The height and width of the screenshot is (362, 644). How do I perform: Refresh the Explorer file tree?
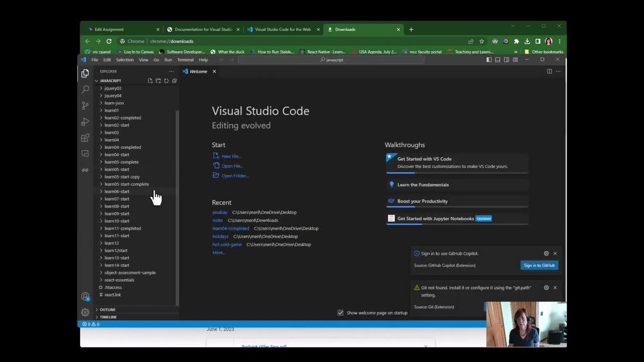coord(166,80)
